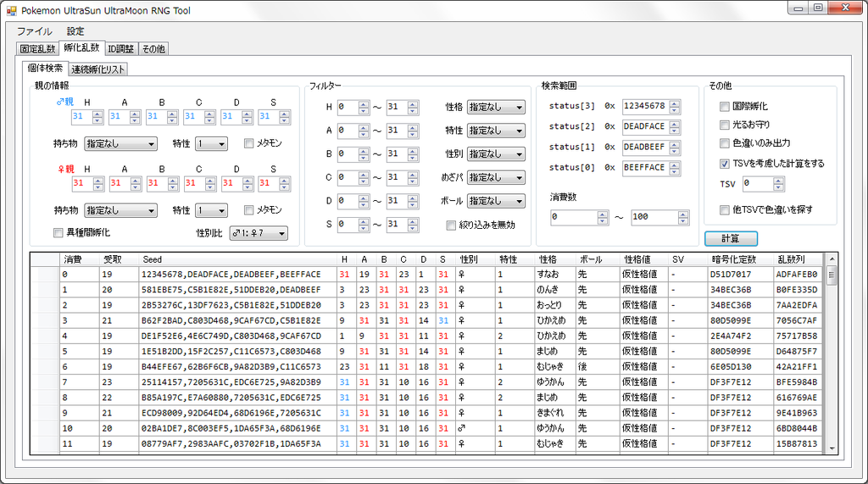This screenshot has height=484, width=868.
Task: Select the 個体検索 sub-tab
Action: coord(46,68)
